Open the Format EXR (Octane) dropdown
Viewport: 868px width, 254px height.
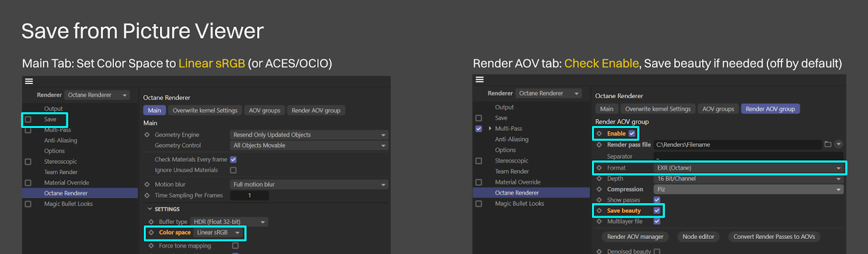pos(749,168)
